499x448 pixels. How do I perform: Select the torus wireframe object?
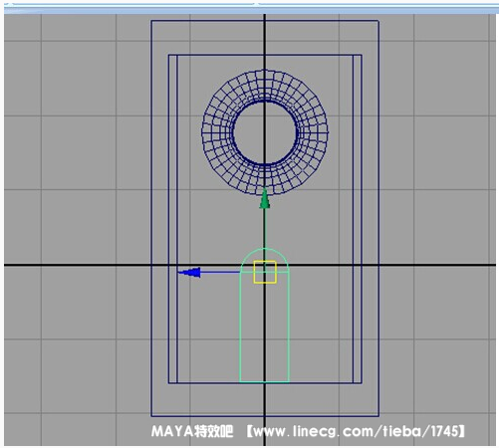[x=265, y=132]
